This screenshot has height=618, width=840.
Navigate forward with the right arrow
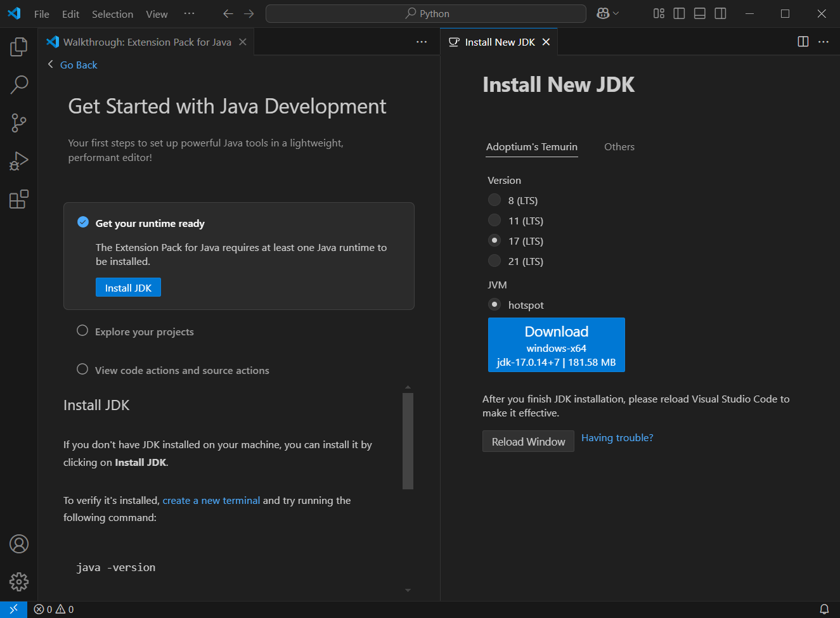[249, 13]
